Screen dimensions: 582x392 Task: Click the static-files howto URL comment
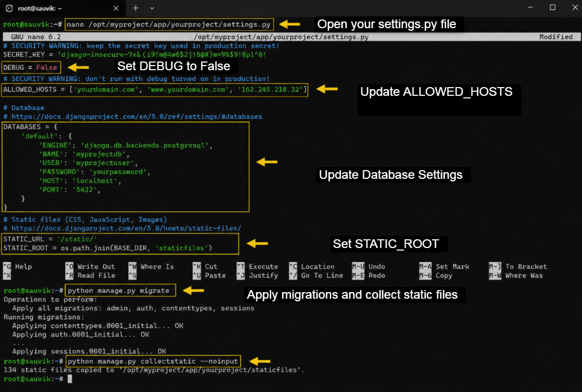click(123, 228)
